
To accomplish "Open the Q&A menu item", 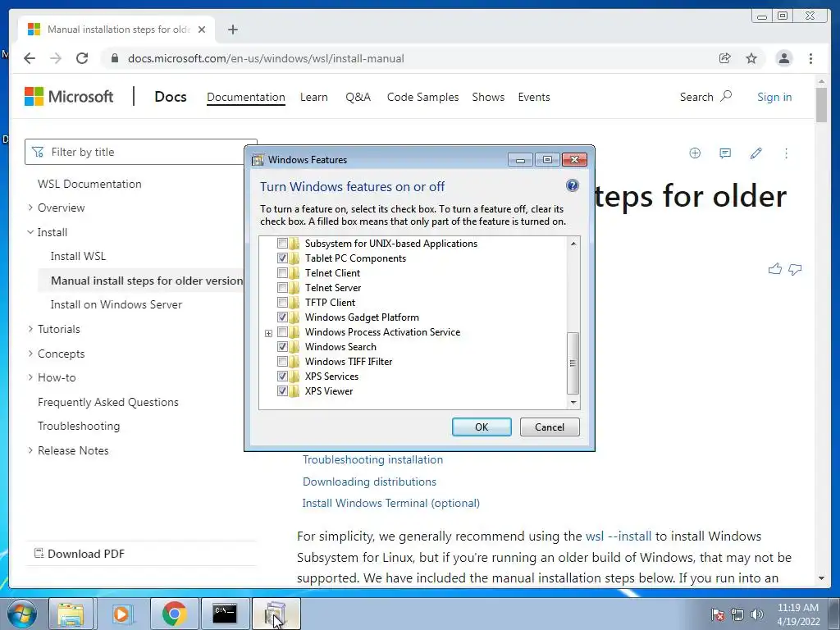I will (358, 97).
